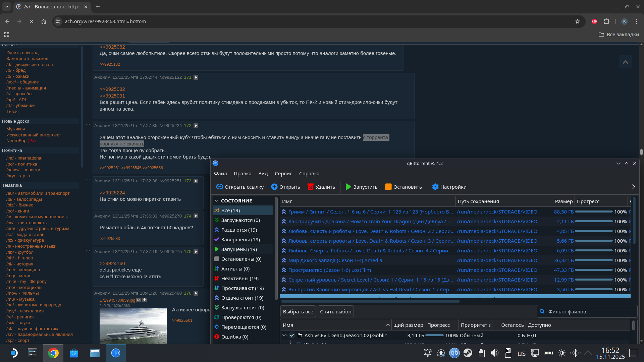
Task: Click the Select All files button
Action: (298, 312)
